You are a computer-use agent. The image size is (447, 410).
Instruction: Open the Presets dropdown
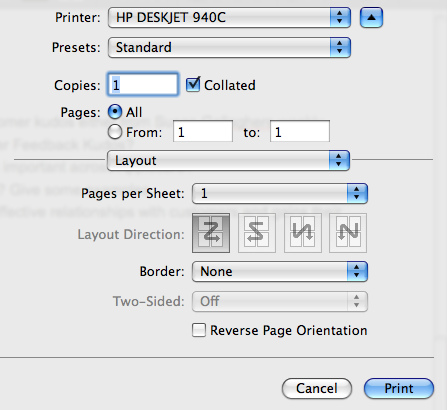[229, 48]
